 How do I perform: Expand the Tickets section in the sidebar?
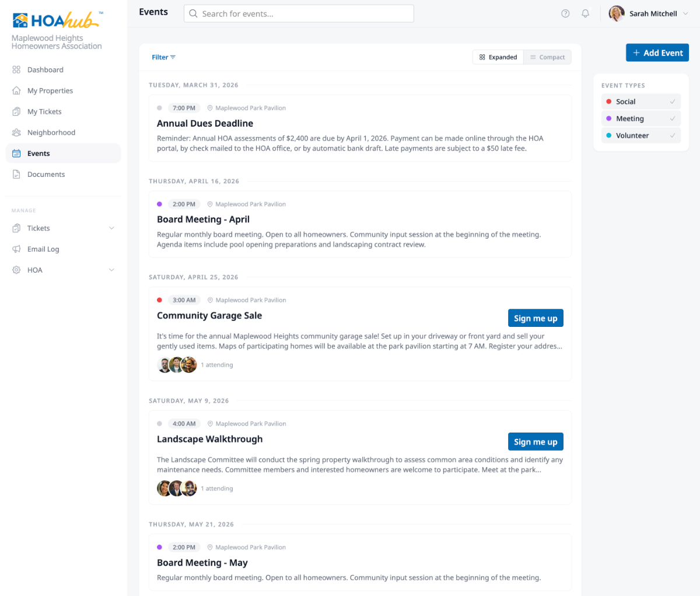(111, 228)
